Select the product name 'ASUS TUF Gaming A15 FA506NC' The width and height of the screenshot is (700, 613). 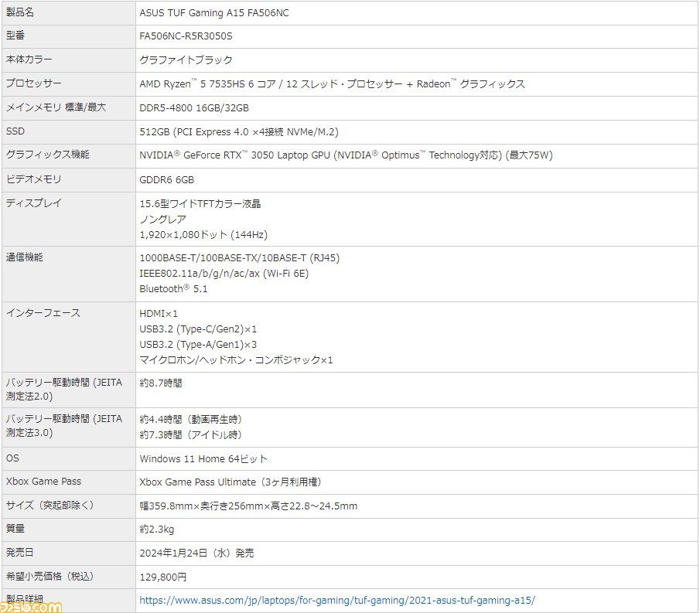point(213,13)
